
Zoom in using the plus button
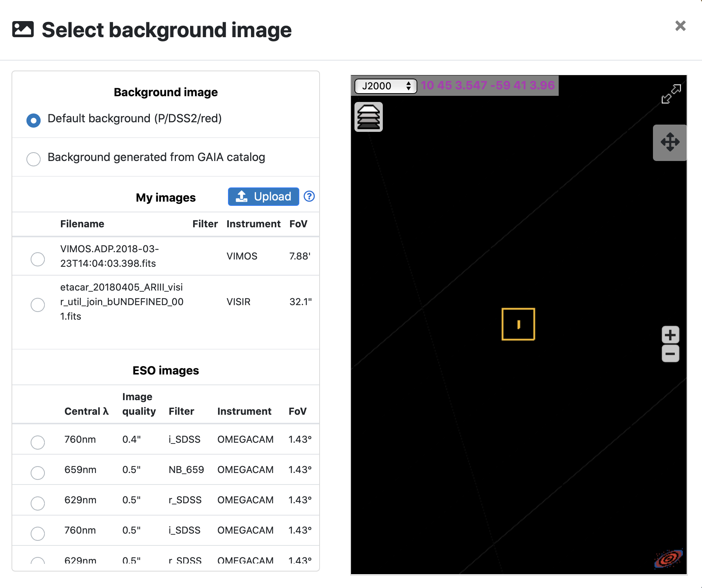[670, 335]
